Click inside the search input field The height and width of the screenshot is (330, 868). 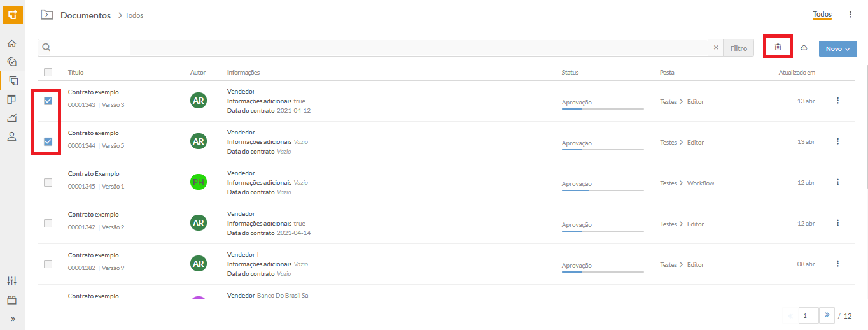[380, 48]
